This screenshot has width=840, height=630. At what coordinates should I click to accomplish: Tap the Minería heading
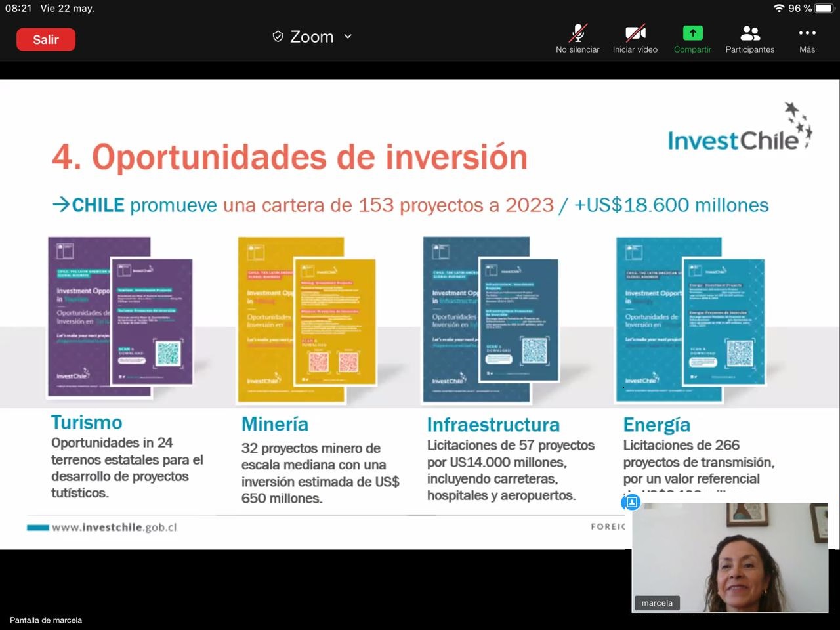tap(275, 425)
